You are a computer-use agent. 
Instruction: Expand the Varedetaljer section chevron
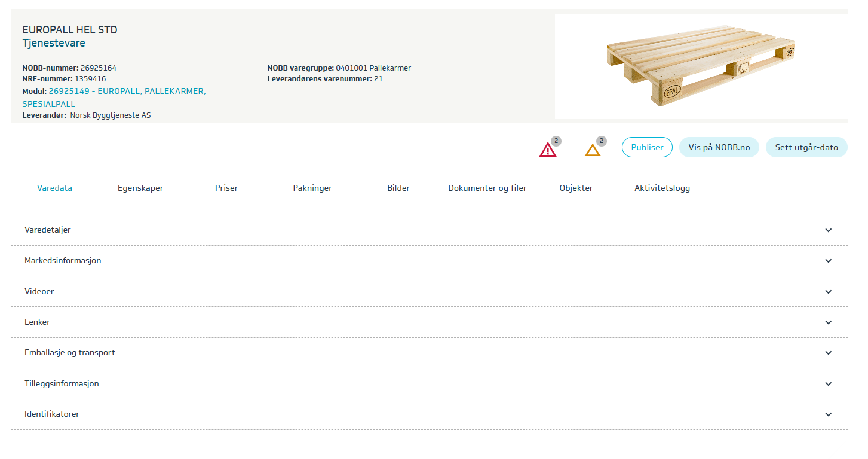[x=828, y=230]
